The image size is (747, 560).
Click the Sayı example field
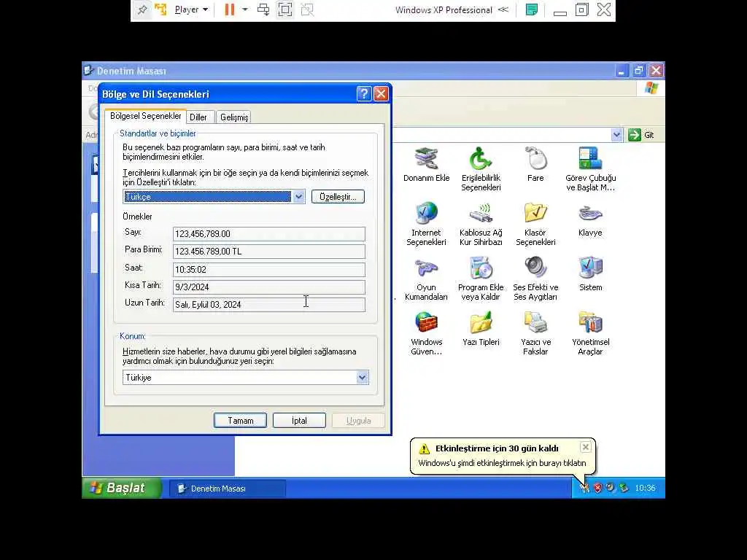tap(268, 234)
